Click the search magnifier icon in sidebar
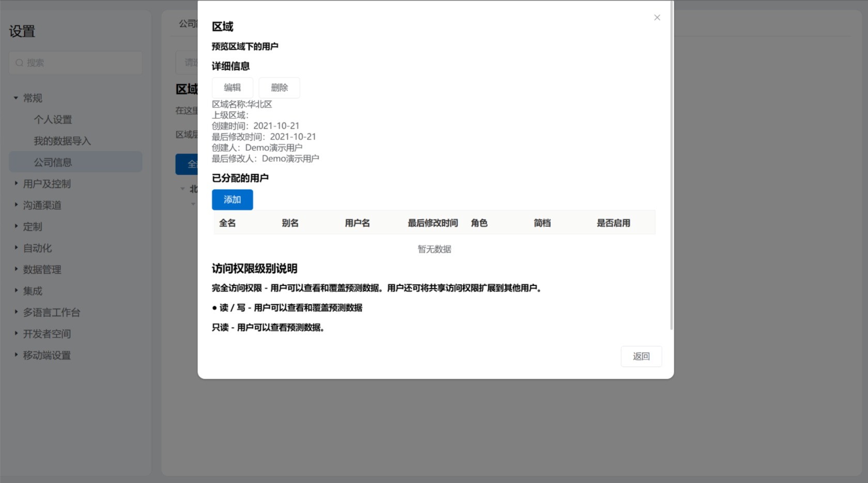Screen dimensions: 868x483 pyautogui.click(x=20, y=63)
